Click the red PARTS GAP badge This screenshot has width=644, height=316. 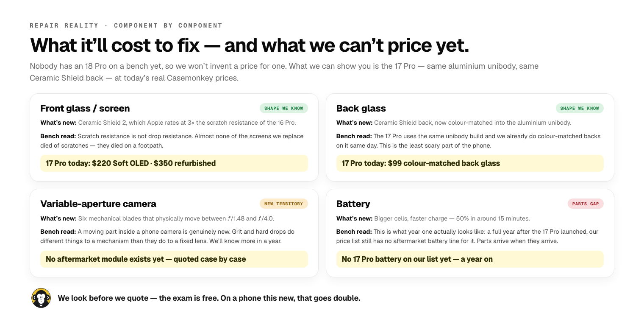click(x=586, y=204)
